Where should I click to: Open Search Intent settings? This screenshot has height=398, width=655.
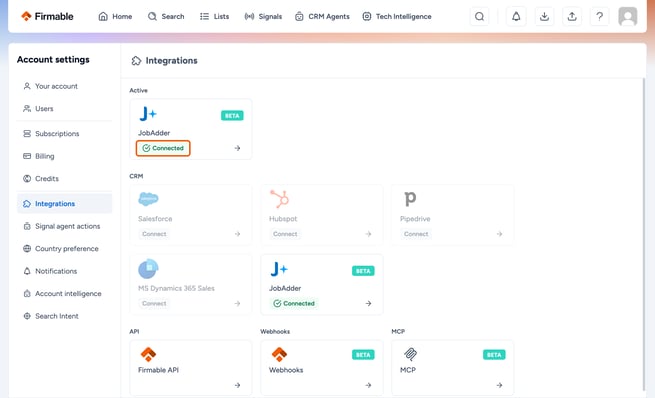[x=64, y=317]
